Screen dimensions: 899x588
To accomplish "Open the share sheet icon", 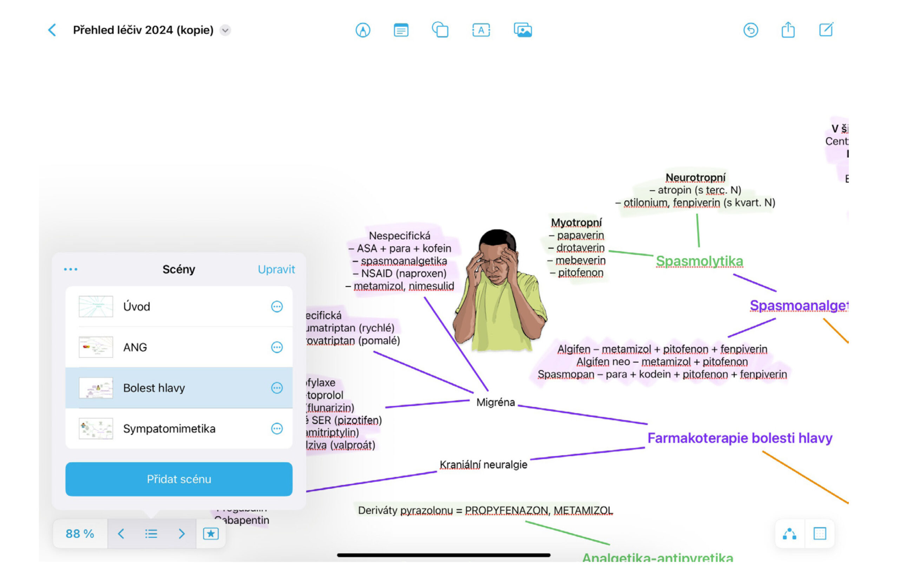I will [x=788, y=30].
